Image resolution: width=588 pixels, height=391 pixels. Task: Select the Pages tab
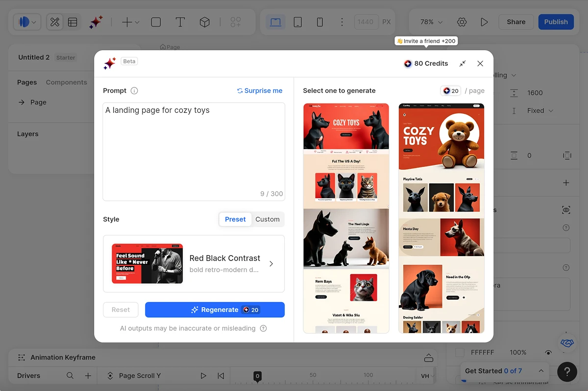coord(27,82)
